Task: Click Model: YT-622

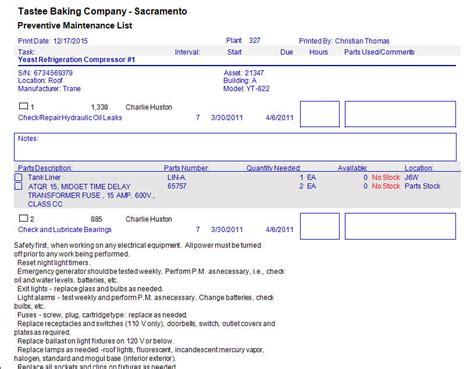Action: (246, 89)
